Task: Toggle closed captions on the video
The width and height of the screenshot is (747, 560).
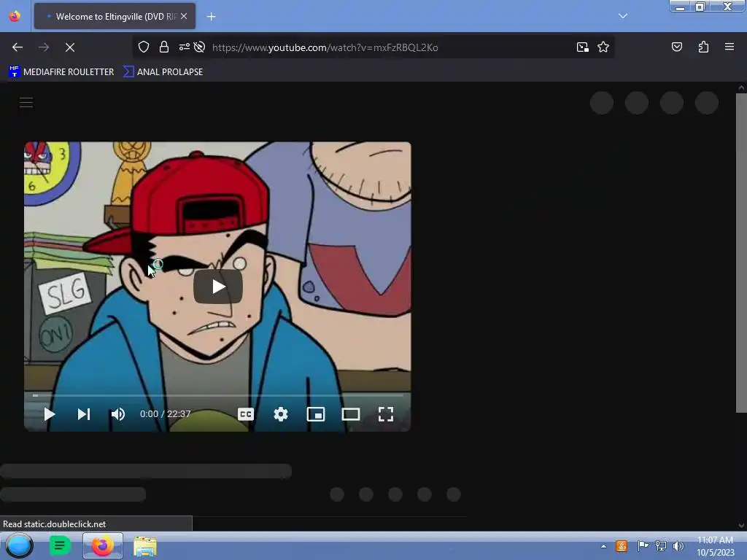Action: click(246, 414)
